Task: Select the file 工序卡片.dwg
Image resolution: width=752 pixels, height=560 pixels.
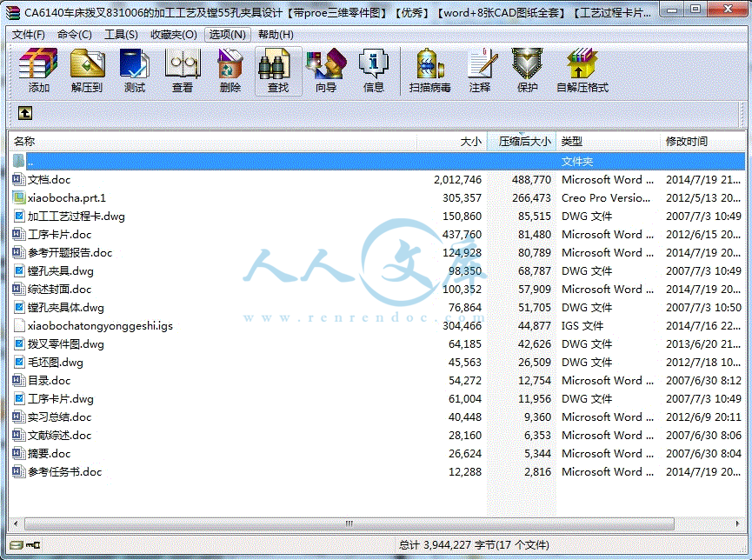Action: click(61, 398)
